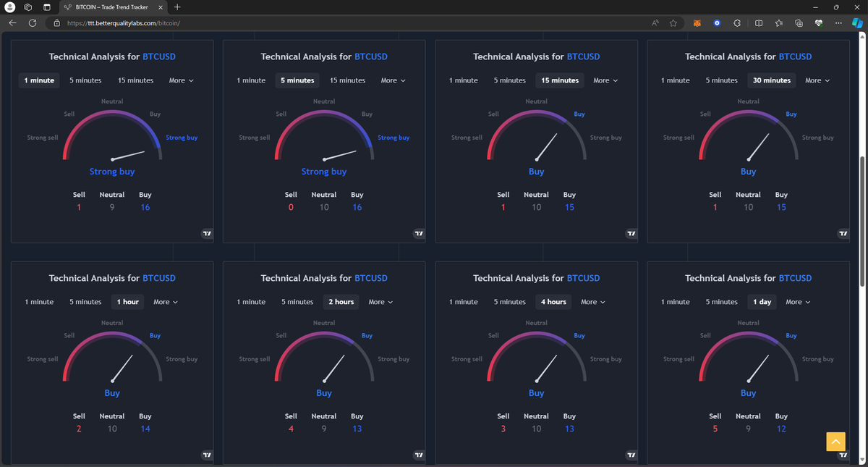The width and height of the screenshot is (868, 467).
Task: Select the highlighted 5 minutes tab
Action: 297,80
